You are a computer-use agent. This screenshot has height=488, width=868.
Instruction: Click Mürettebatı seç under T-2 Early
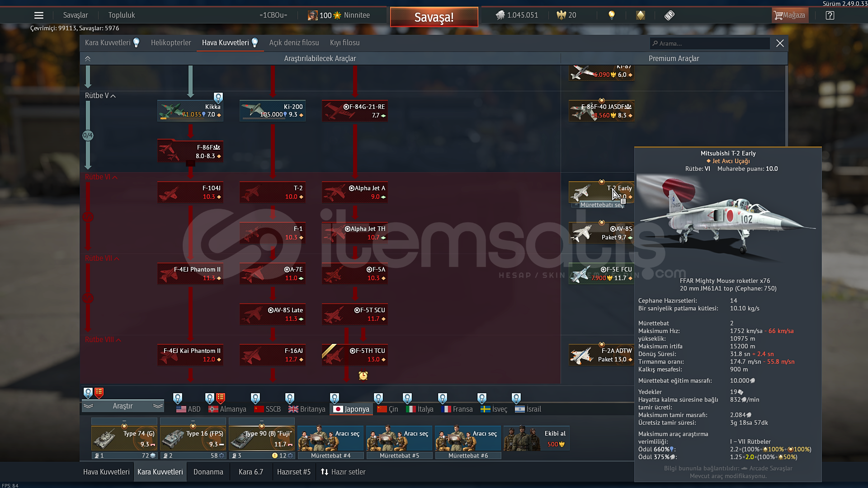[x=602, y=205]
